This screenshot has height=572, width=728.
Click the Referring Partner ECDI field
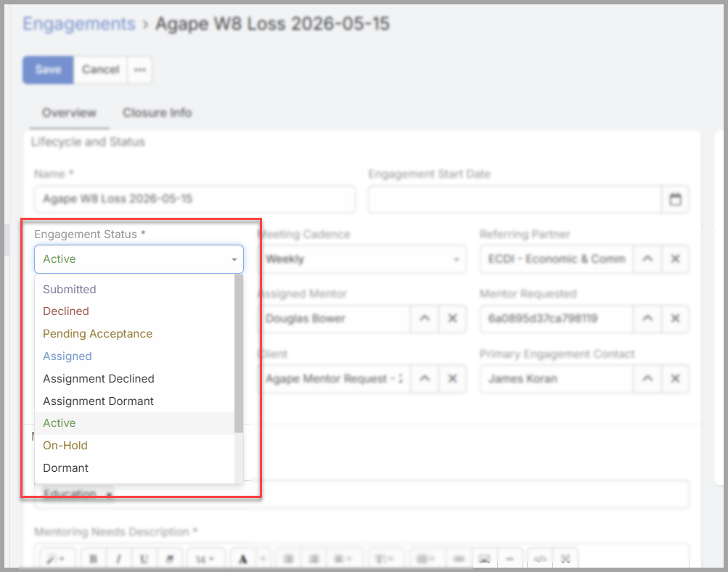click(556, 258)
